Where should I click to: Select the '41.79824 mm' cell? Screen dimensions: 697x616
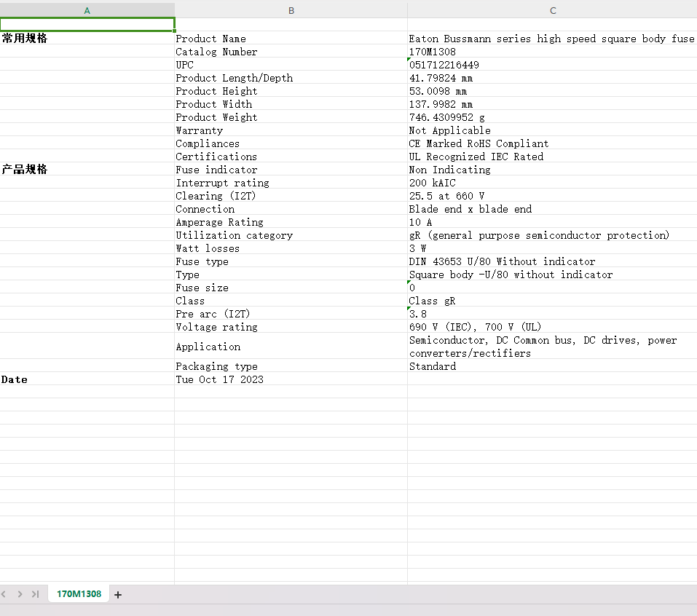point(552,78)
